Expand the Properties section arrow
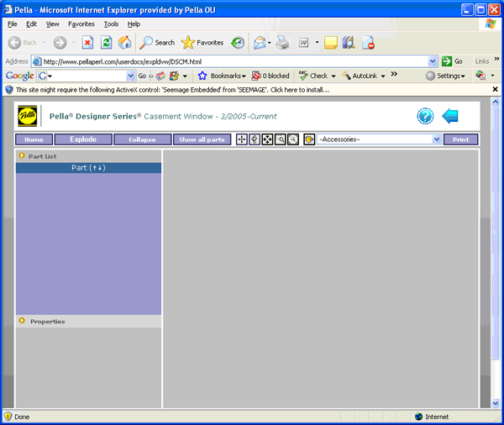This screenshot has height=425, width=504. 22,321
